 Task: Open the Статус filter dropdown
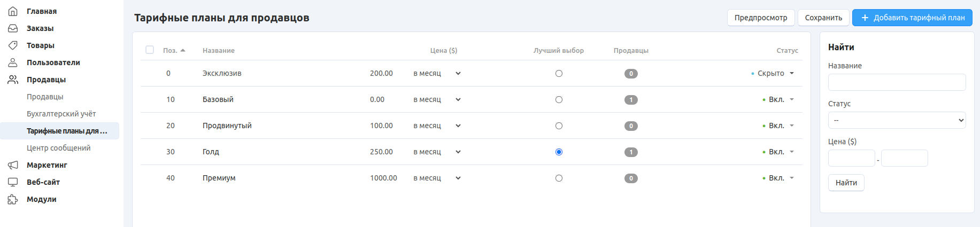[897, 120]
